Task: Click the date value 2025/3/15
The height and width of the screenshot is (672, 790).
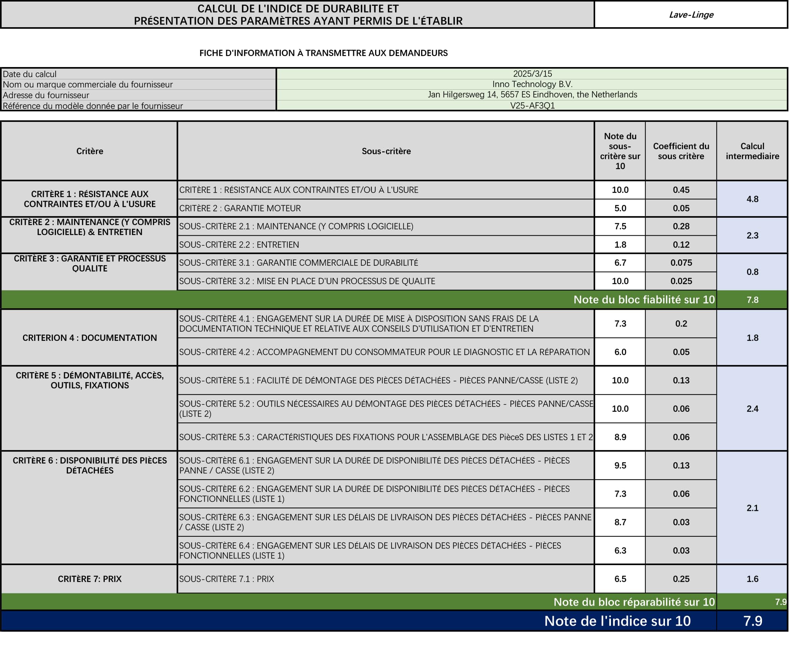Action: pos(532,74)
